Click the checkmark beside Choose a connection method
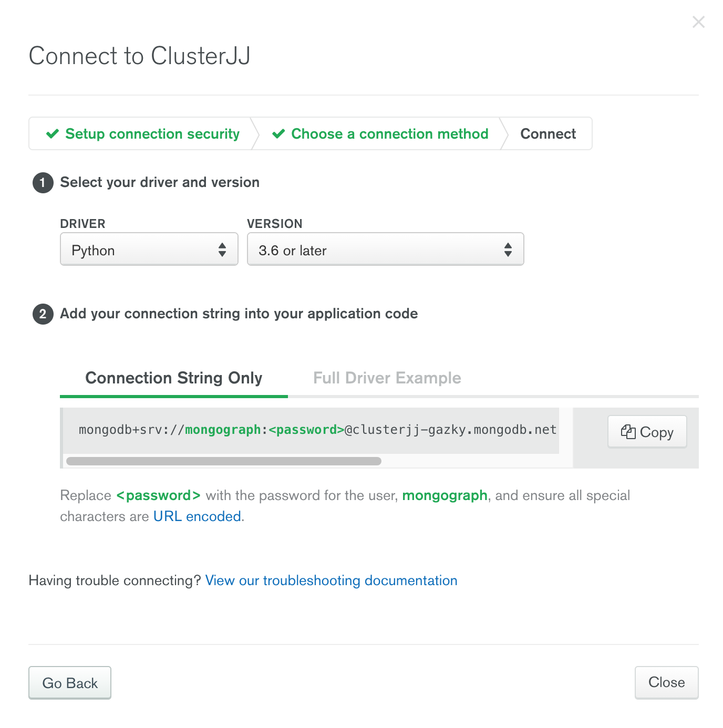The image size is (723, 728). tap(278, 134)
